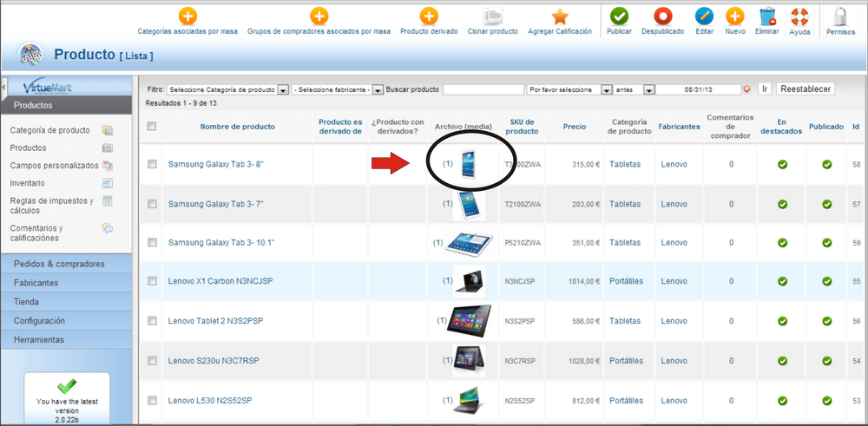
Task: Click the date field showing 08/31/13
Action: pos(698,89)
